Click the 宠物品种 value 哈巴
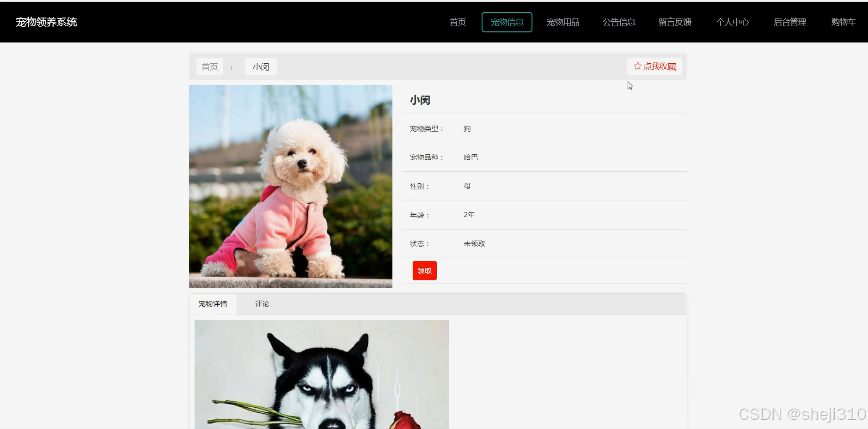The image size is (868, 429). 471,157
